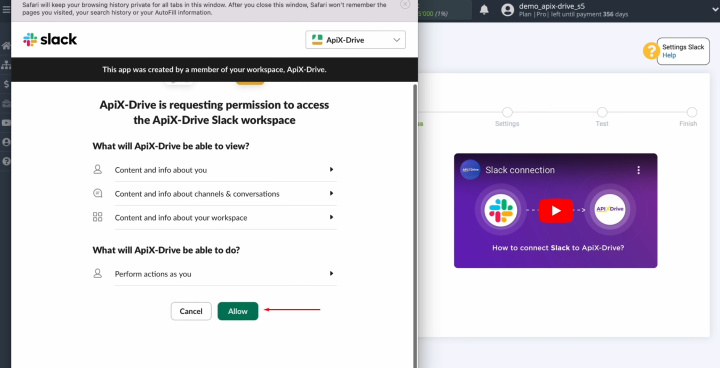720x368 pixels.
Task: Click the How to connect Slack to ApiX-Drive caption
Action: point(558,248)
